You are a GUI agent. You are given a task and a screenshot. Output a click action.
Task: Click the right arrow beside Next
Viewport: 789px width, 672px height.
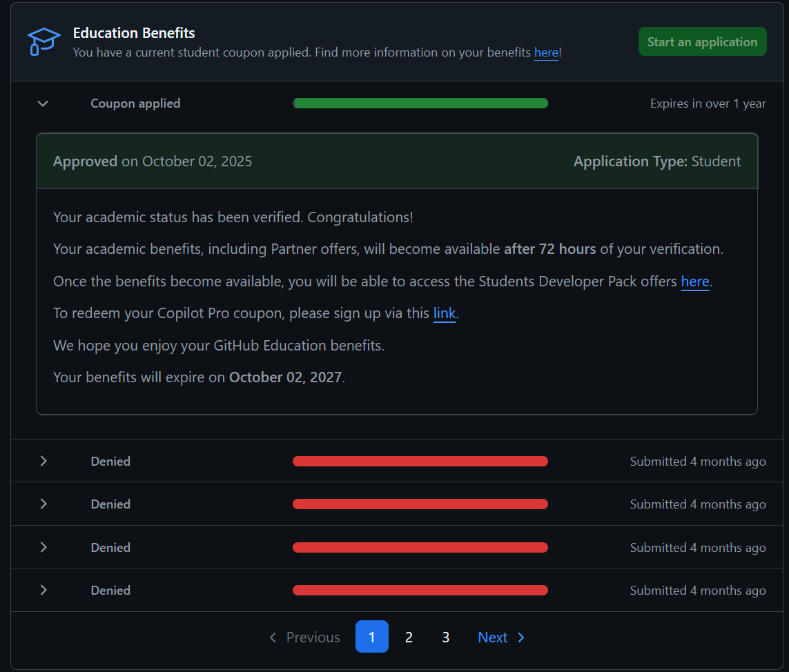tap(521, 638)
